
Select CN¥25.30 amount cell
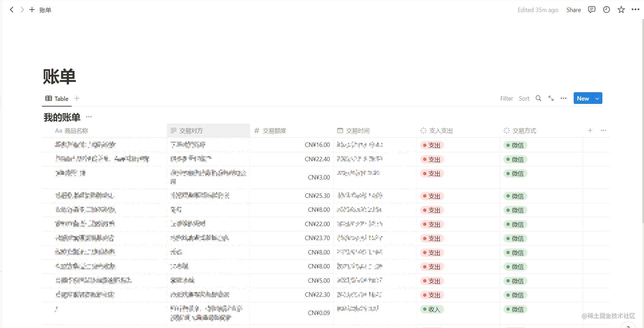click(x=292, y=196)
